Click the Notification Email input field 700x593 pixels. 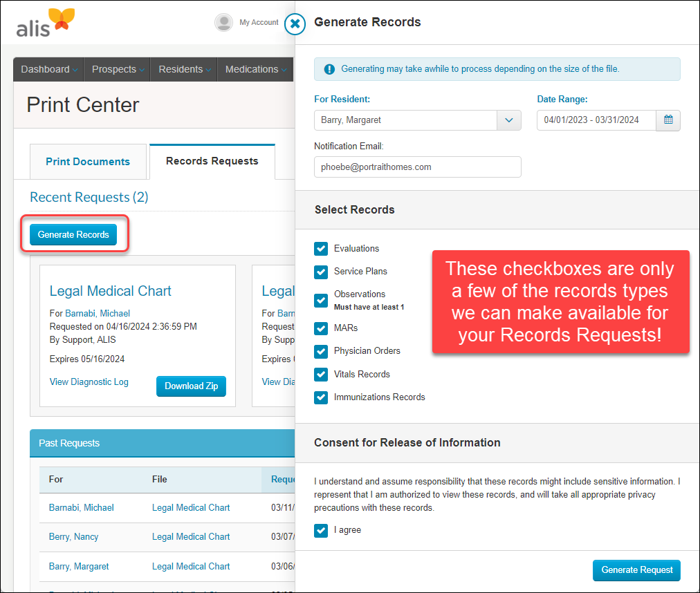(x=417, y=167)
